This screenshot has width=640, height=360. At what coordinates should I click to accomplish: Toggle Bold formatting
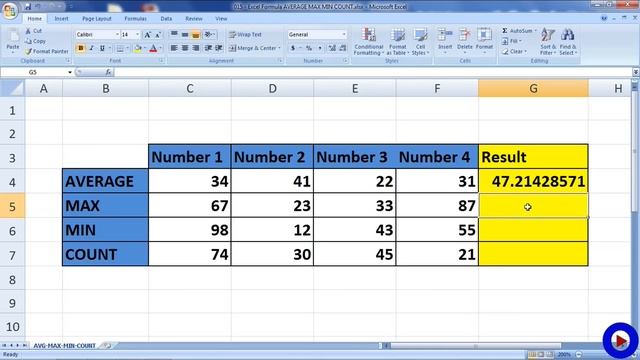click(80, 48)
